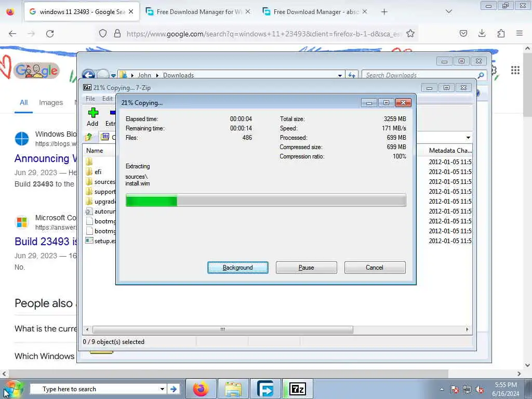Open File Explorer from the taskbar
The height and width of the screenshot is (399, 532).
pyautogui.click(x=233, y=389)
